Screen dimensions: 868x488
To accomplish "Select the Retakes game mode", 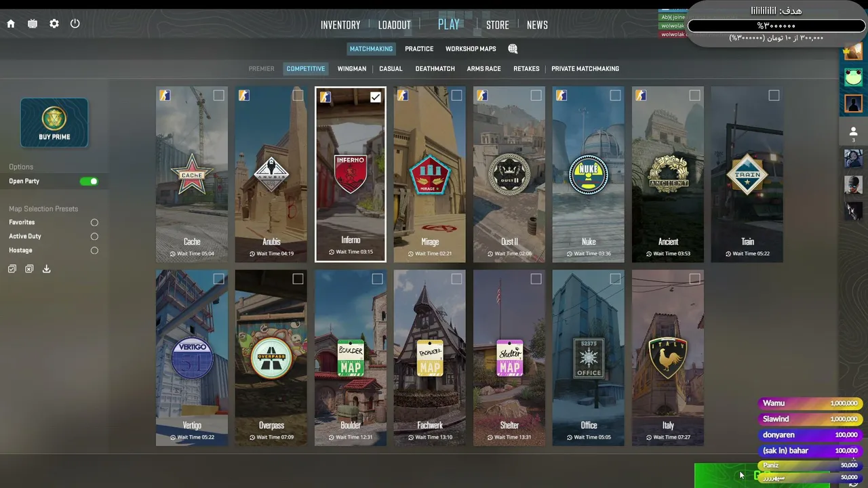I will click(x=526, y=68).
